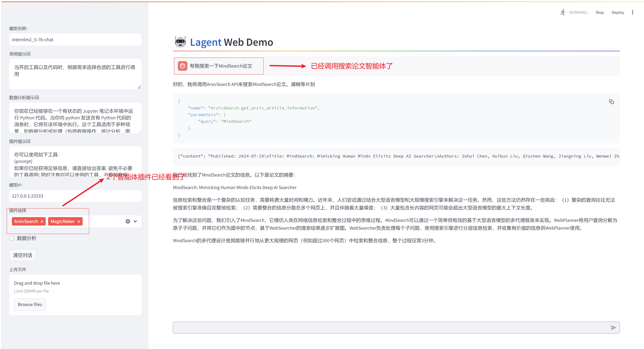The height and width of the screenshot is (349, 644).
Task: Click inside the plugin prompt textarea
Action: click(x=75, y=161)
